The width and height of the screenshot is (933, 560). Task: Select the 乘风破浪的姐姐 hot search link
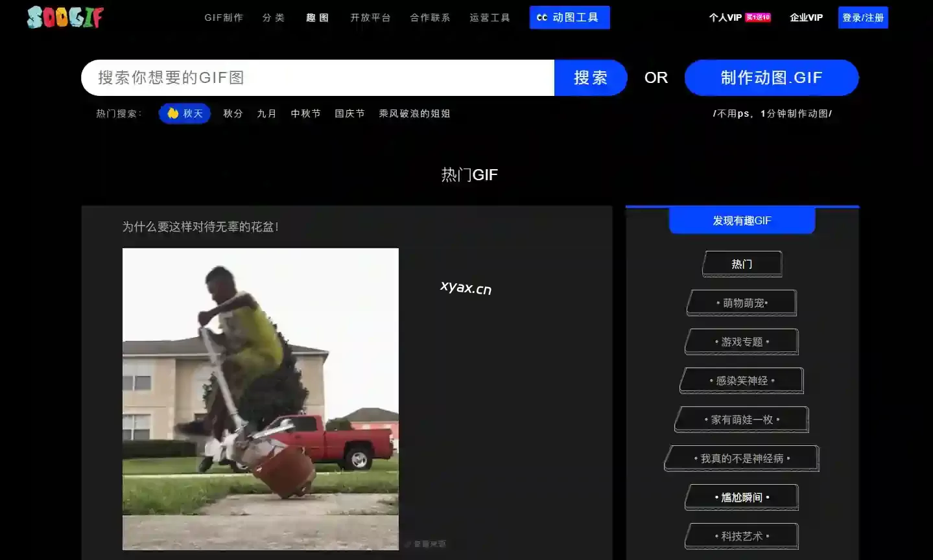pyautogui.click(x=414, y=113)
